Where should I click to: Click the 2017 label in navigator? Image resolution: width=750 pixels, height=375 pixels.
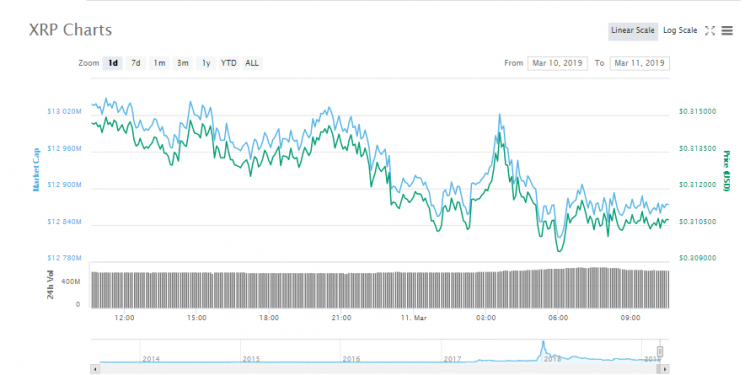(452, 358)
